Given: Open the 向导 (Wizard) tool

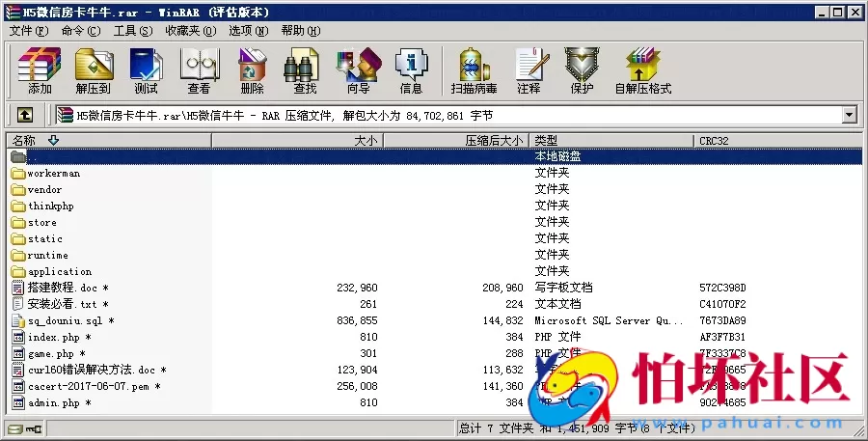Looking at the screenshot, I should click(x=359, y=70).
